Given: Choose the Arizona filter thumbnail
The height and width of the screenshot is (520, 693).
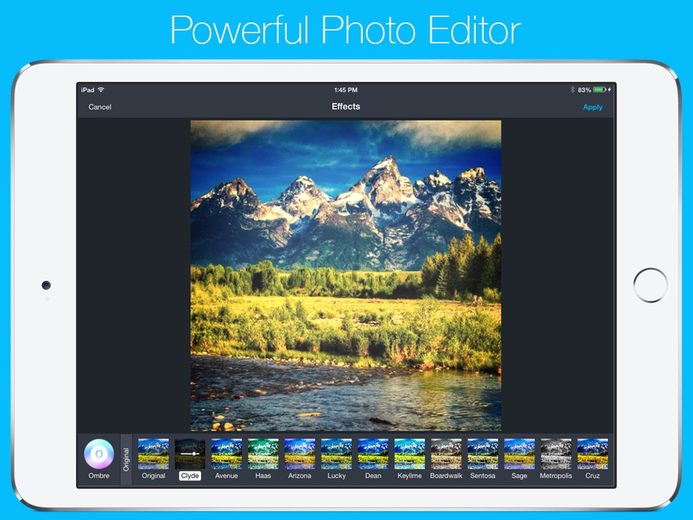Looking at the screenshot, I should tap(300, 454).
